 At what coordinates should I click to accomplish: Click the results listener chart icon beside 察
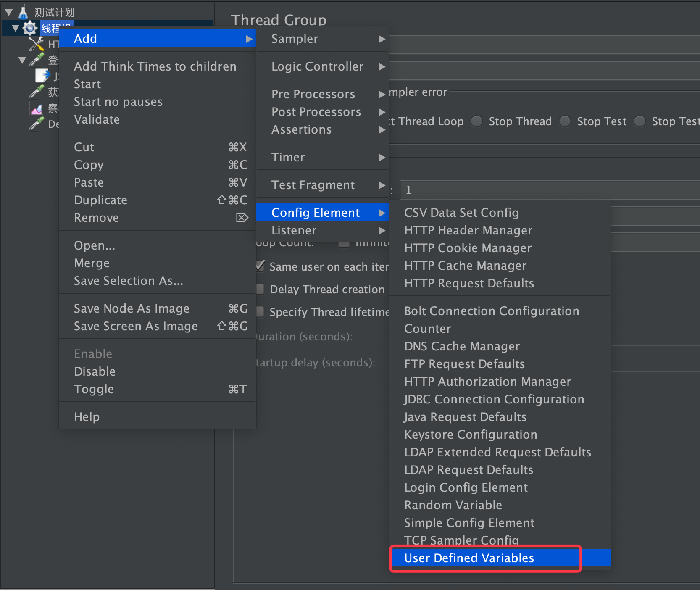point(37,108)
